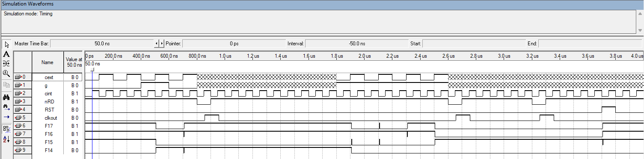Click the Name column header

(x=47, y=62)
